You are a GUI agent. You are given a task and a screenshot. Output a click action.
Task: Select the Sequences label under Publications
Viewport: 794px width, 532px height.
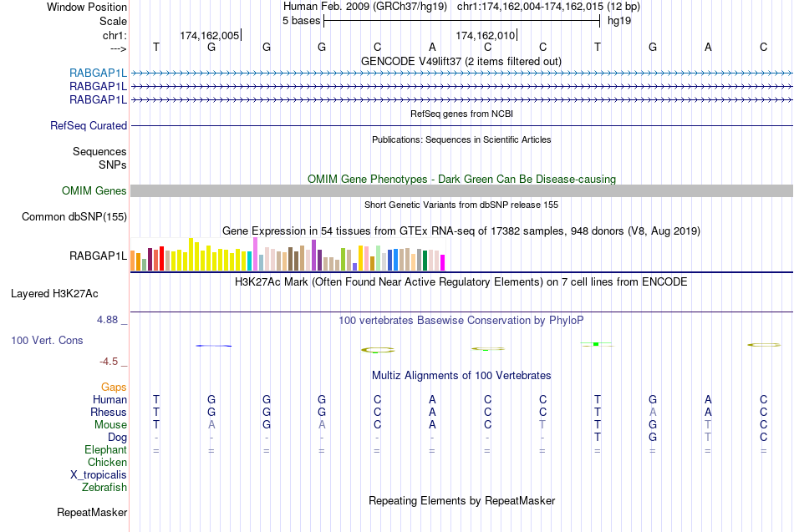pos(99,151)
